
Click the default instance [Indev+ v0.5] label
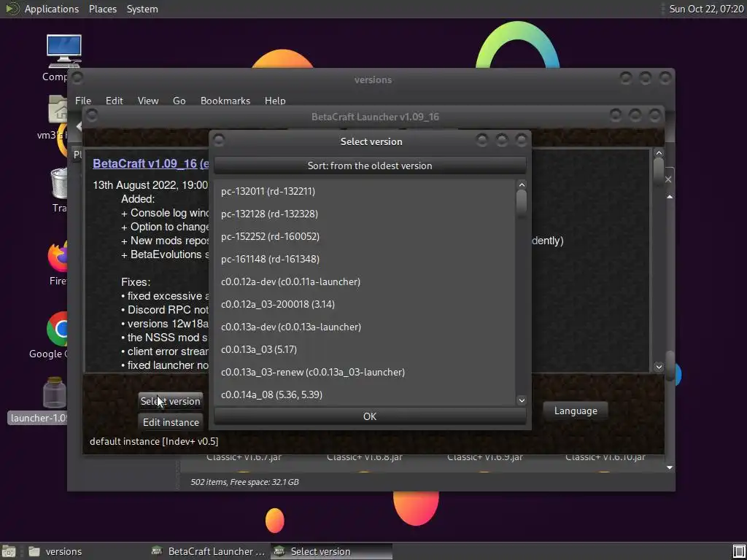(x=154, y=441)
